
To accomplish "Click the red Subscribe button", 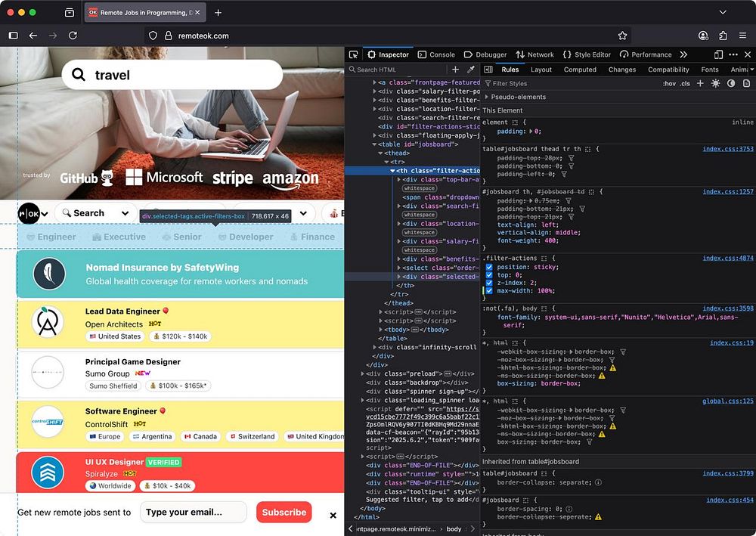I will click(x=284, y=513).
